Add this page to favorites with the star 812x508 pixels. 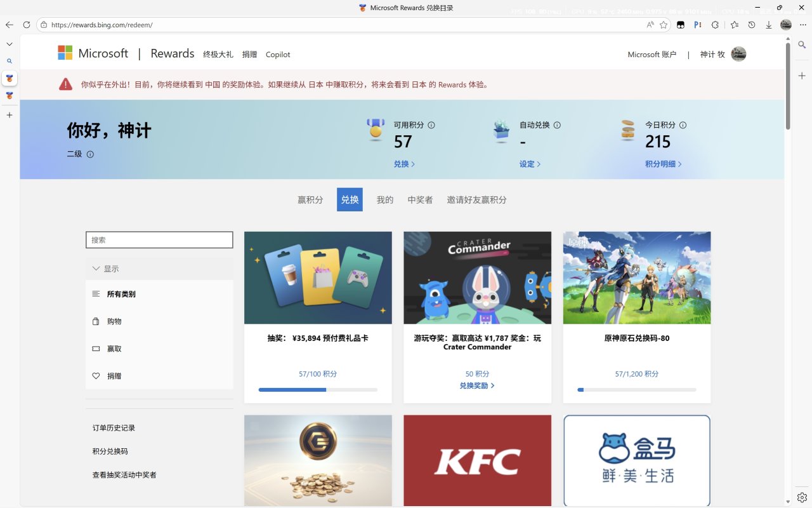click(664, 25)
